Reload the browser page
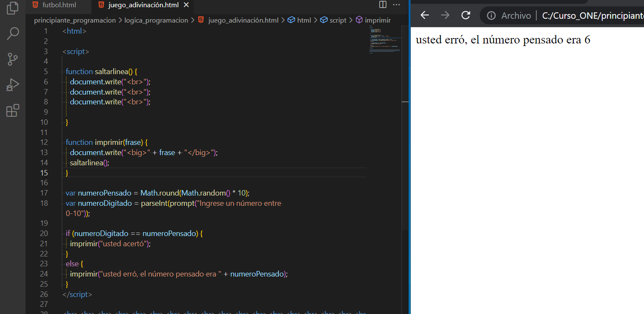This screenshot has width=644, height=314. 466,15
